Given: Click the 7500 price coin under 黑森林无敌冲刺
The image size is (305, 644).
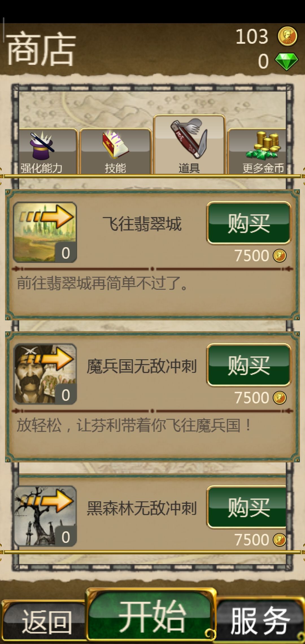Looking at the screenshot, I should point(280,540).
